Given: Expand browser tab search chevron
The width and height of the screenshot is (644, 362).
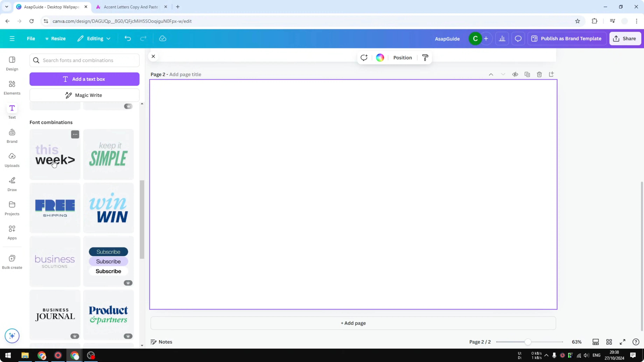Looking at the screenshot, I should coord(6,7).
